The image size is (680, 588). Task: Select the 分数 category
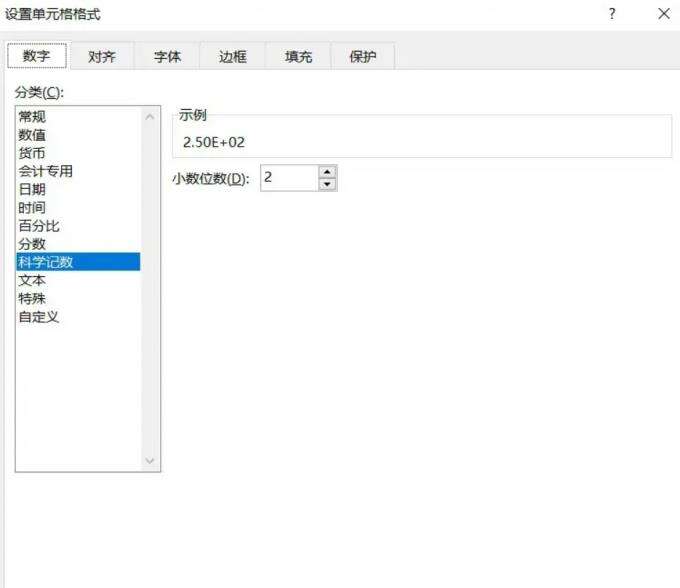pos(78,244)
